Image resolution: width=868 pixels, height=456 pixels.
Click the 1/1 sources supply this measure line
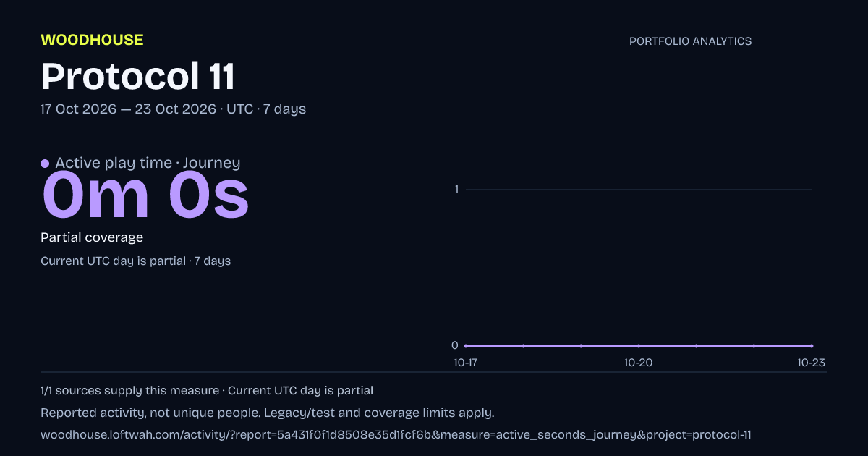click(x=207, y=391)
